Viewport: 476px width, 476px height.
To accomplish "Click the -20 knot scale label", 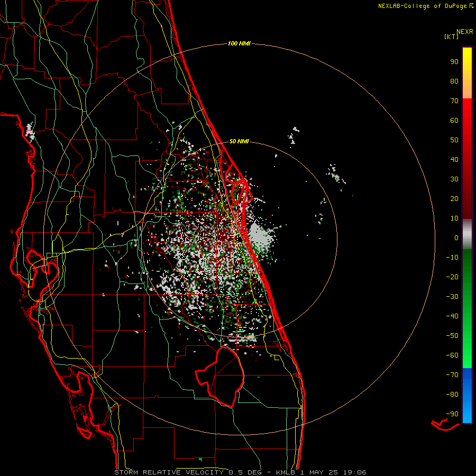I will 452,277.
